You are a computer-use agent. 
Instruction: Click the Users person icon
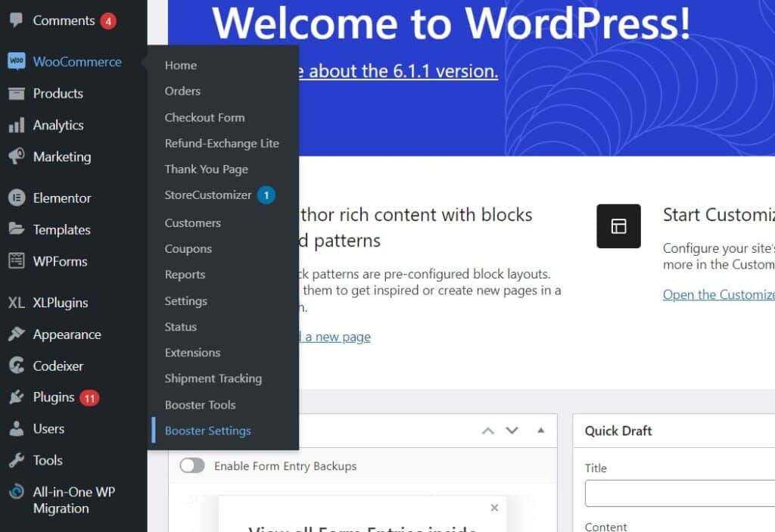click(x=17, y=428)
